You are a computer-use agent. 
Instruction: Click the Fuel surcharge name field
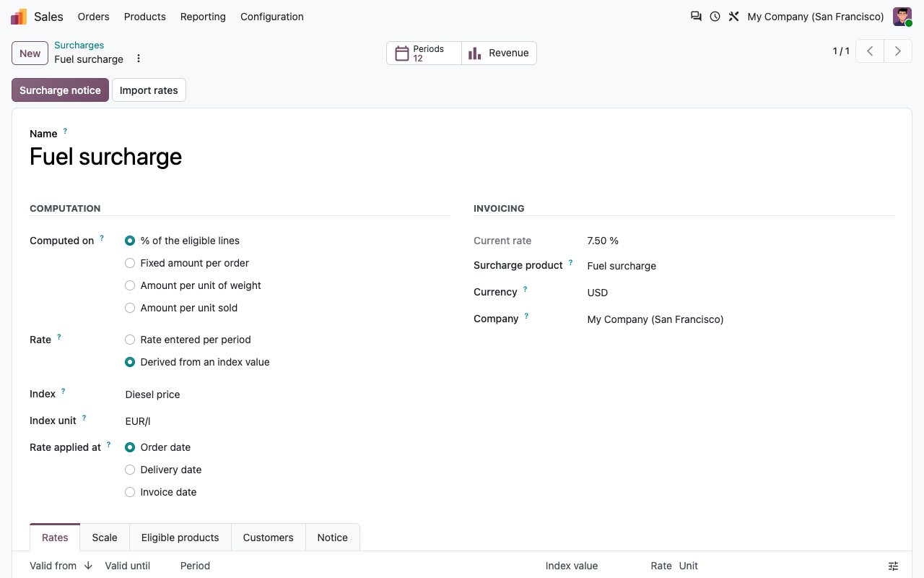[x=462, y=157]
